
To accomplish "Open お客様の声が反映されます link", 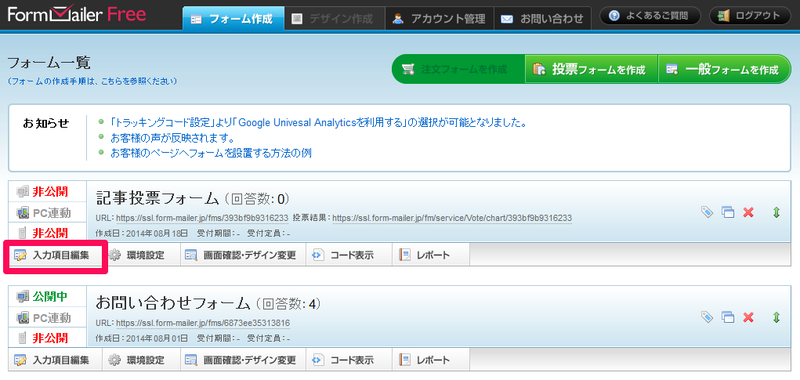I will (x=172, y=138).
